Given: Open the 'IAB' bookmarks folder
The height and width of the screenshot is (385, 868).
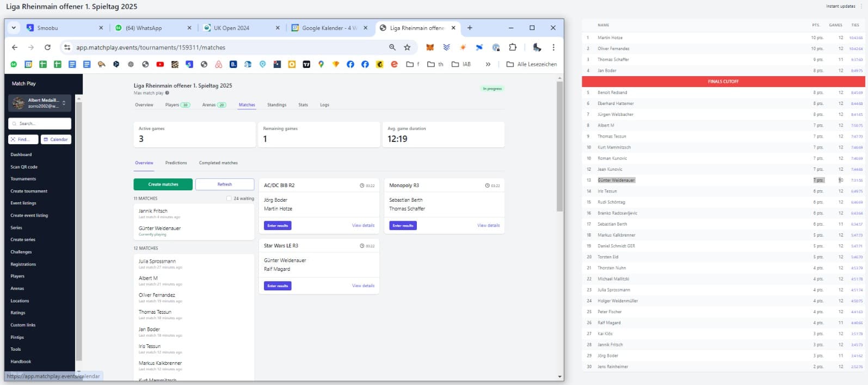Looking at the screenshot, I should [461, 64].
